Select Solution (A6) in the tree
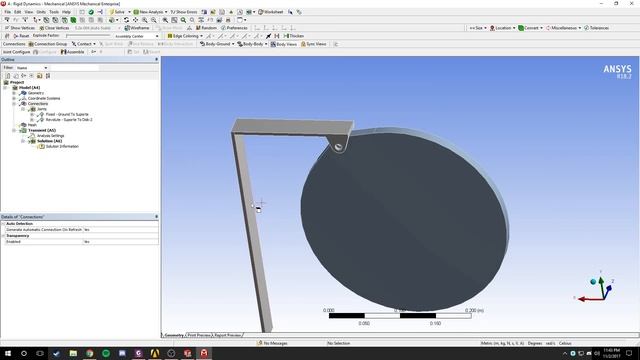 click(49, 141)
